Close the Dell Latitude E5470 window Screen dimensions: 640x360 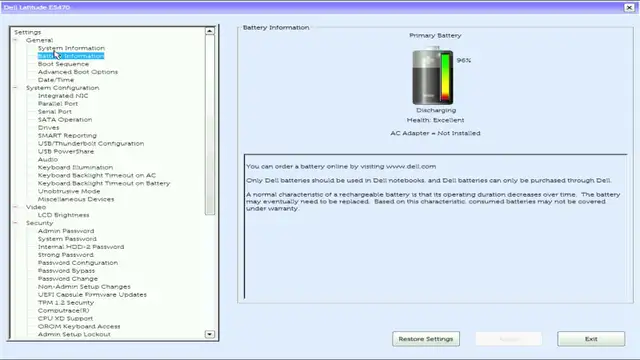click(x=629, y=7)
